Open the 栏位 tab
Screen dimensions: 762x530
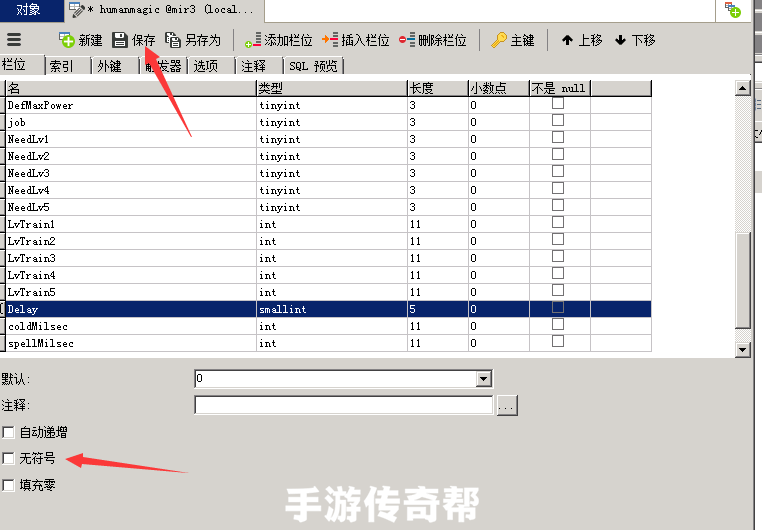[x=20, y=65]
